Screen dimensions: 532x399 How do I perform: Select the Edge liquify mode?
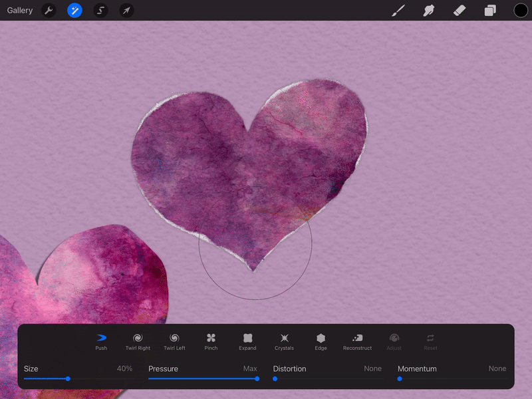[321, 342]
